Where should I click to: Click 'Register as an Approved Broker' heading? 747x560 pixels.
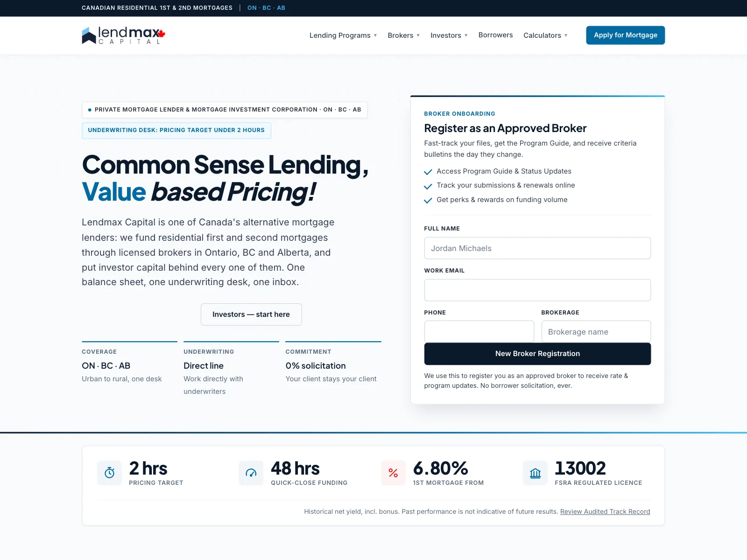[x=505, y=128]
